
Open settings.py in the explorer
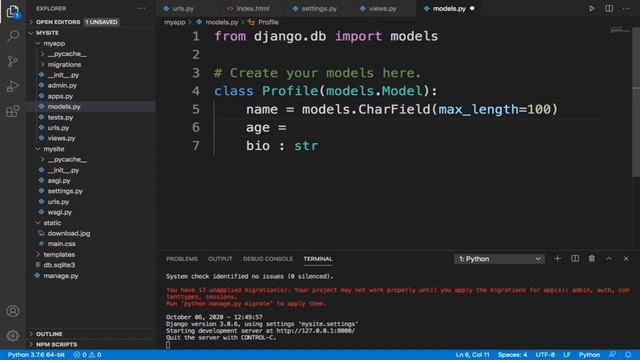click(x=65, y=191)
